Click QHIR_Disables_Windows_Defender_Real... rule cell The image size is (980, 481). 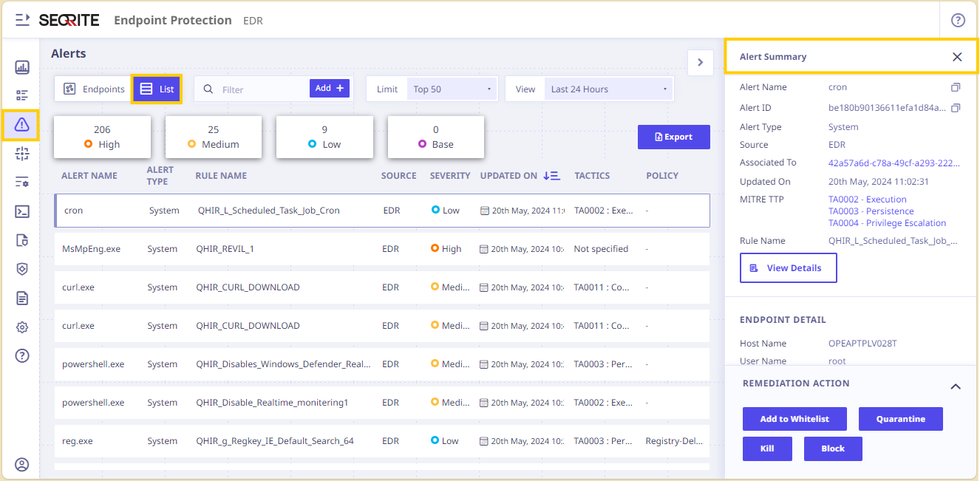(x=284, y=364)
